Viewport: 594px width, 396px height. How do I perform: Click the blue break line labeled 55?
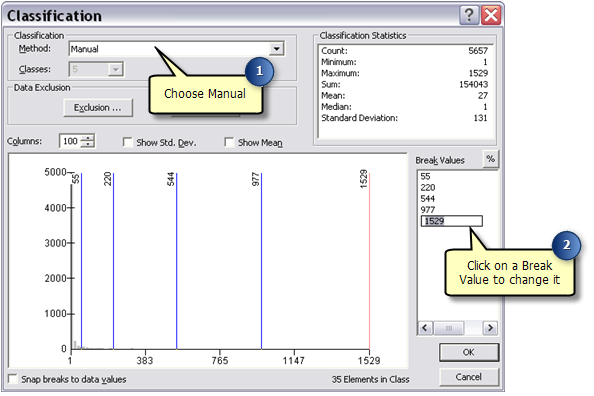click(81, 261)
